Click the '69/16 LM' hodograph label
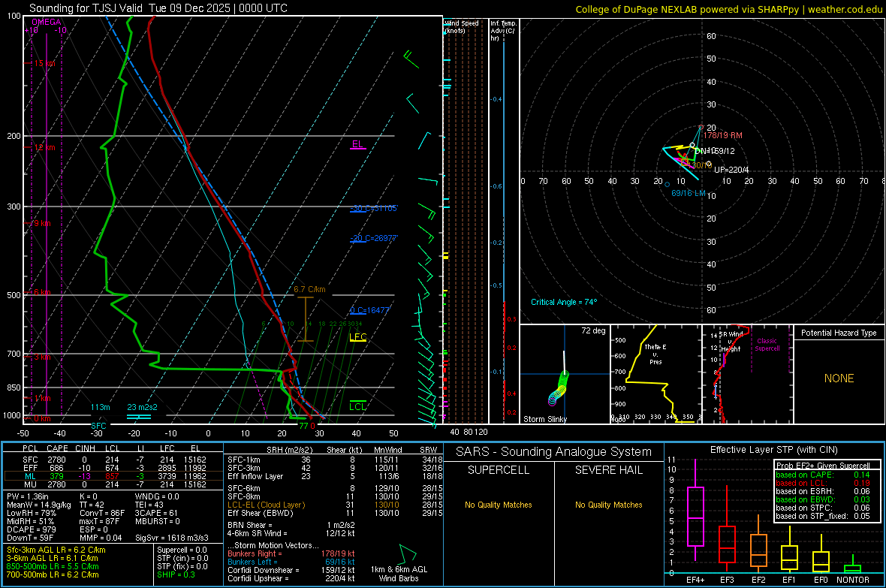The height and width of the screenshot is (588, 886). tap(689, 193)
